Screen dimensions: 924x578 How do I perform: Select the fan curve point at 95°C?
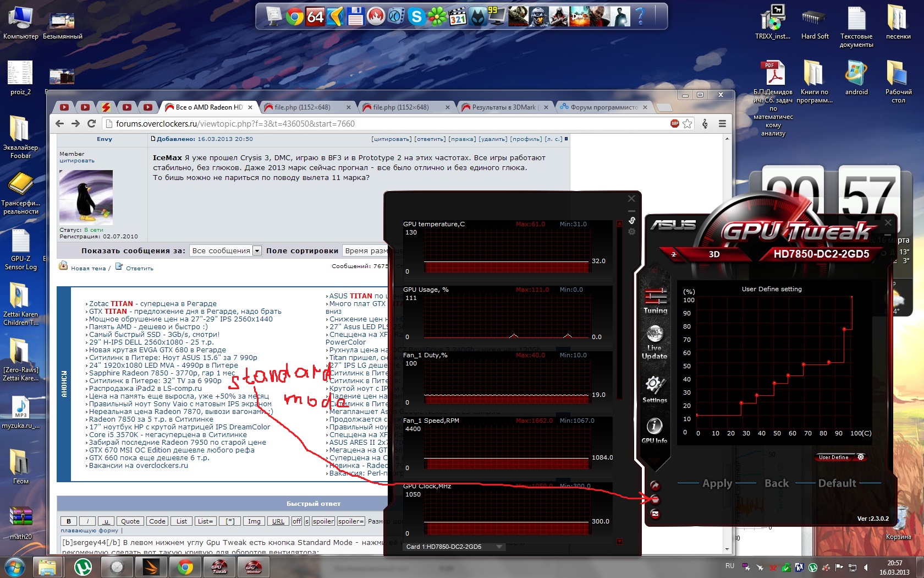point(844,329)
